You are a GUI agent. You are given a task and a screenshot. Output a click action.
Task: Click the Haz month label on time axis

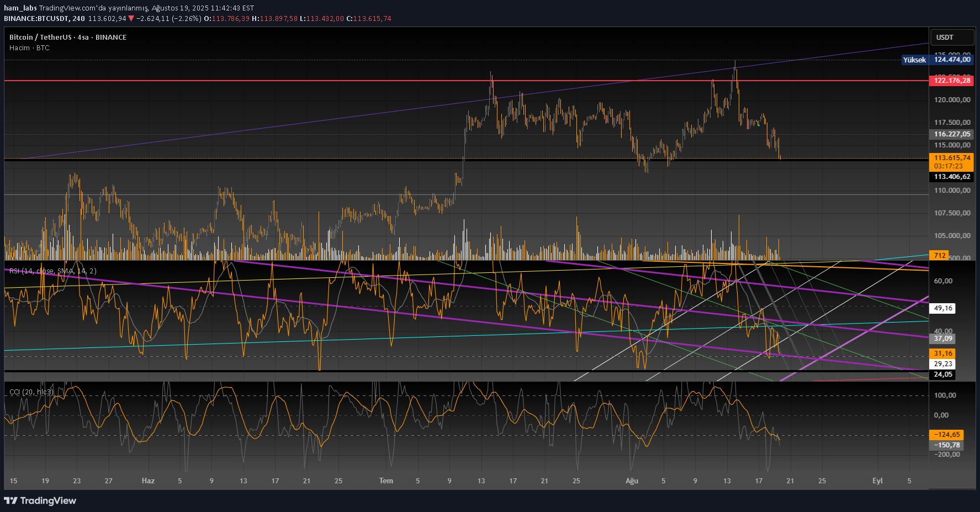(x=148, y=481)
